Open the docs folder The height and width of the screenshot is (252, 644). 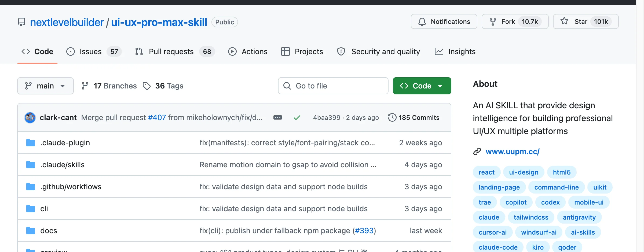pyautogui.click(x=49, y=231)
